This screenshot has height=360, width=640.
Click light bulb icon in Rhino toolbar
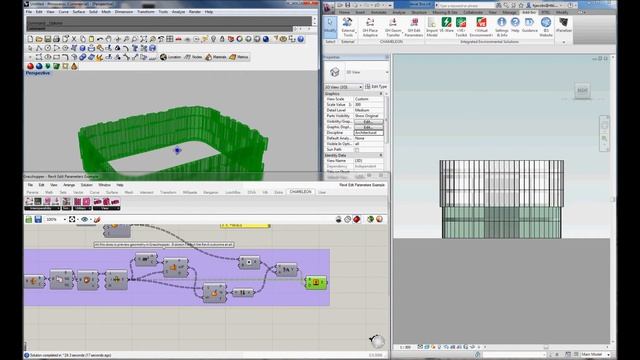213,39
